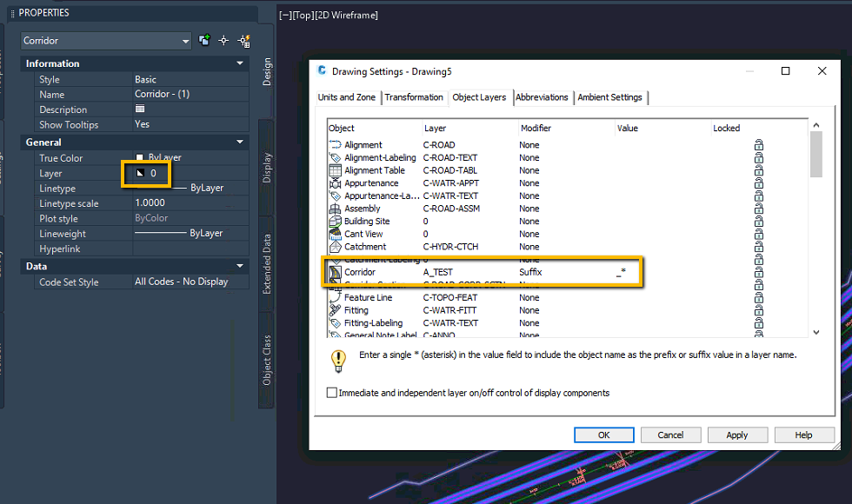The height and width of the screenshot is (504, 852).
Task: Confirm Drawing Settings with OK
Action: pyautogui.click(x=603, y=435)
